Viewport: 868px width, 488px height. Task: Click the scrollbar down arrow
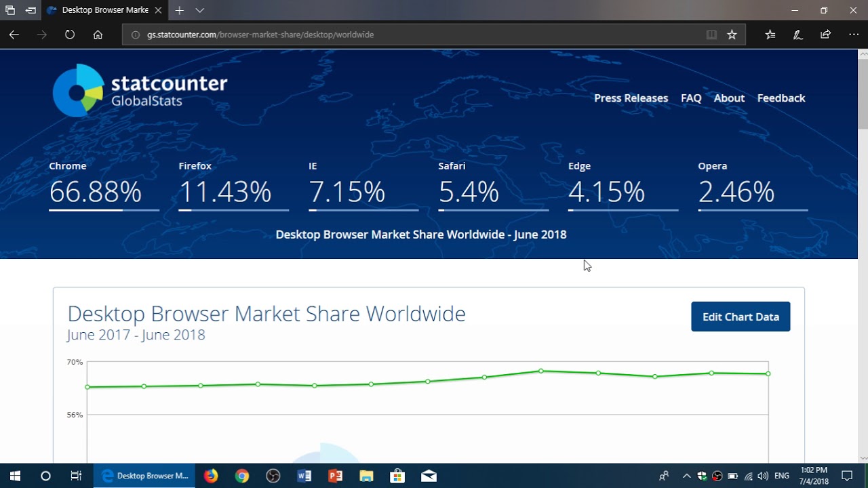coord(863,458)
